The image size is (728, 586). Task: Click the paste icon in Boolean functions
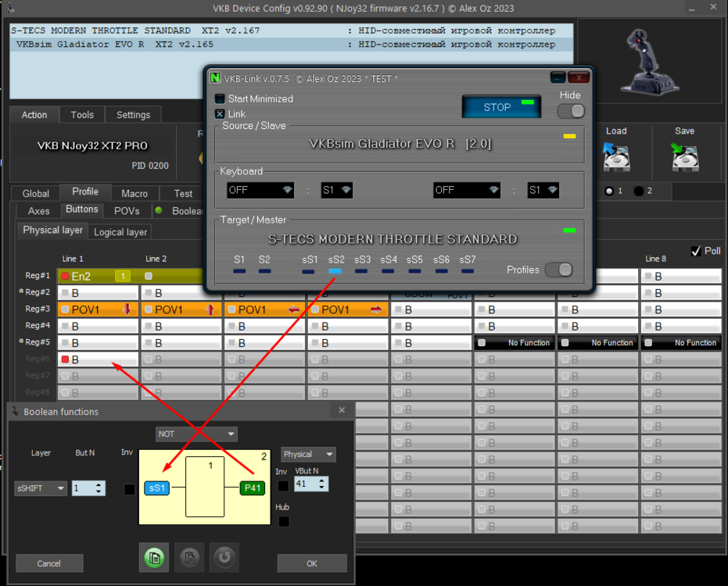(x=189, y=557)
